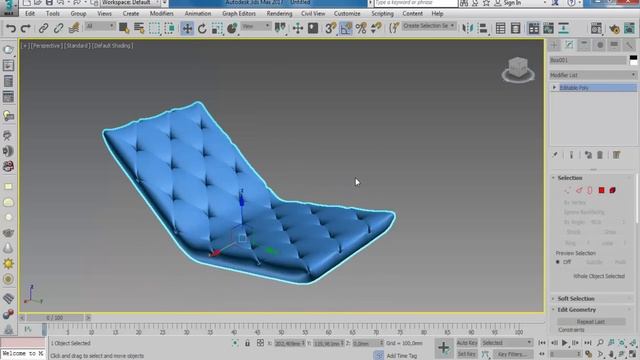Click the Play Animation button
This screenshot has height=360, width=640.
565,343
